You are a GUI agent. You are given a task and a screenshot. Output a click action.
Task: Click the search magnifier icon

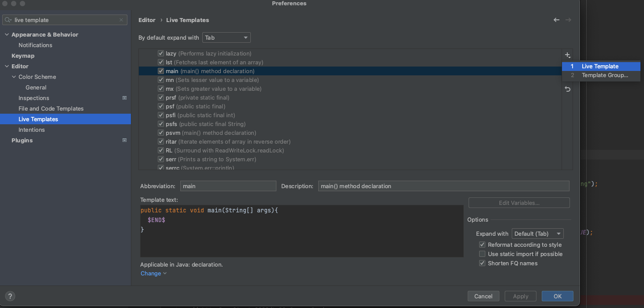click(x=8, y=20)
